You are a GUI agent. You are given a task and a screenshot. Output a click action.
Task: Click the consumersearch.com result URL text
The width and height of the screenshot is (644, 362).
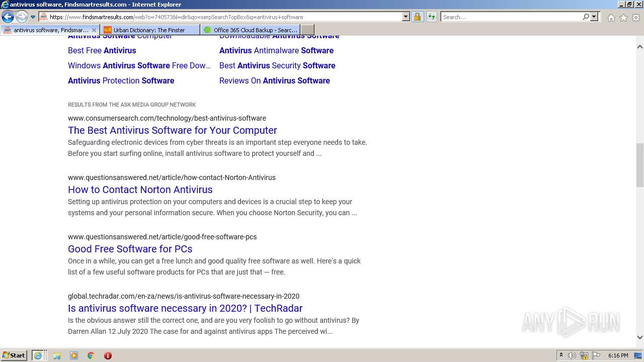coord(167,118)
